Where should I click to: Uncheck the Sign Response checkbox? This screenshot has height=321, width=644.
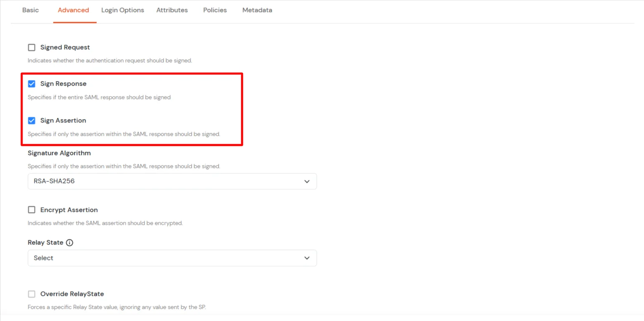tap(31, 84)
